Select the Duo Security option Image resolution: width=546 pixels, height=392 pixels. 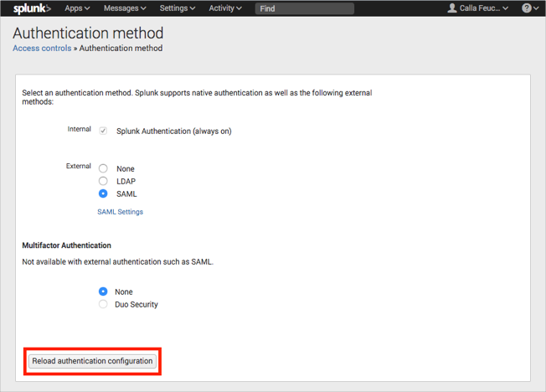(103, 304)
